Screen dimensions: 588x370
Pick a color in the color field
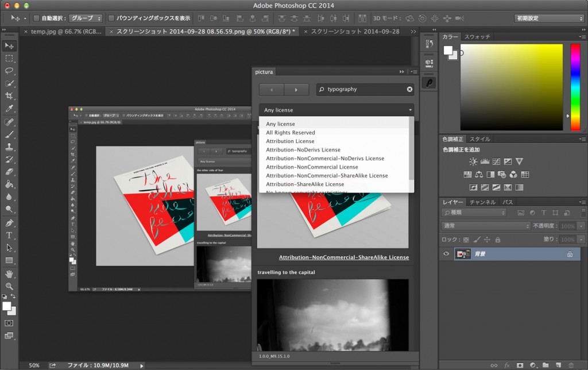tap(512, 87)
